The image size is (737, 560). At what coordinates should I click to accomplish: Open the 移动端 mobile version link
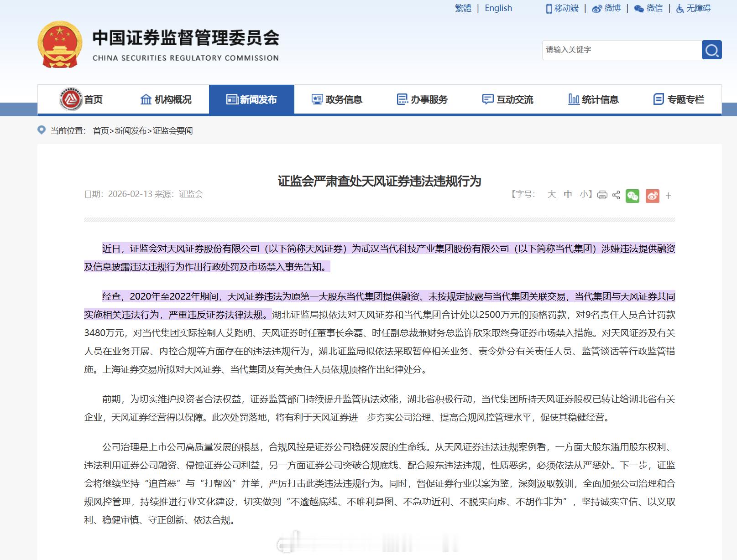click(566, 8)
